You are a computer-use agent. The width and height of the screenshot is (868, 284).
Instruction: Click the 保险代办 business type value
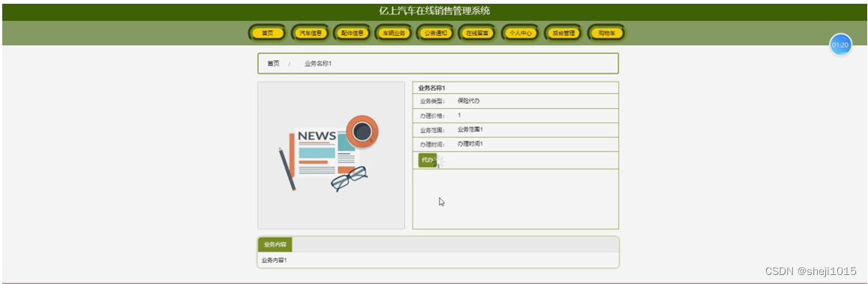[x=469, y=101]
